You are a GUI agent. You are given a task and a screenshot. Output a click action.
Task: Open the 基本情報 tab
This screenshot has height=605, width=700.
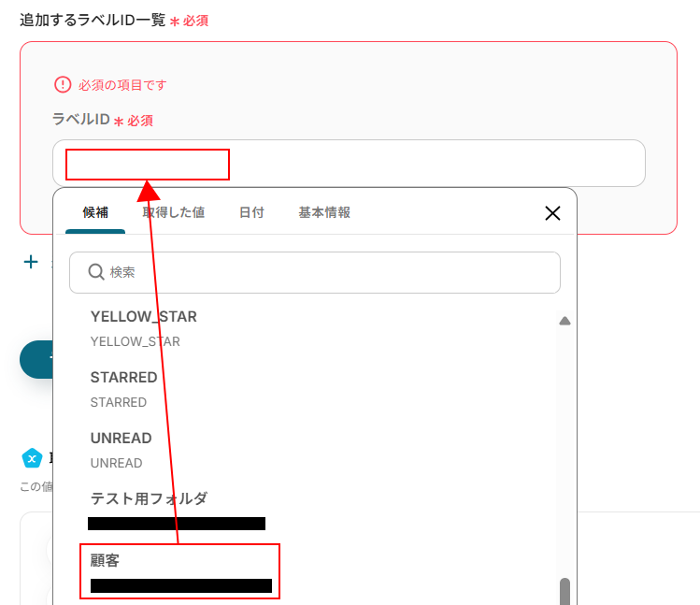coord(324,212)
